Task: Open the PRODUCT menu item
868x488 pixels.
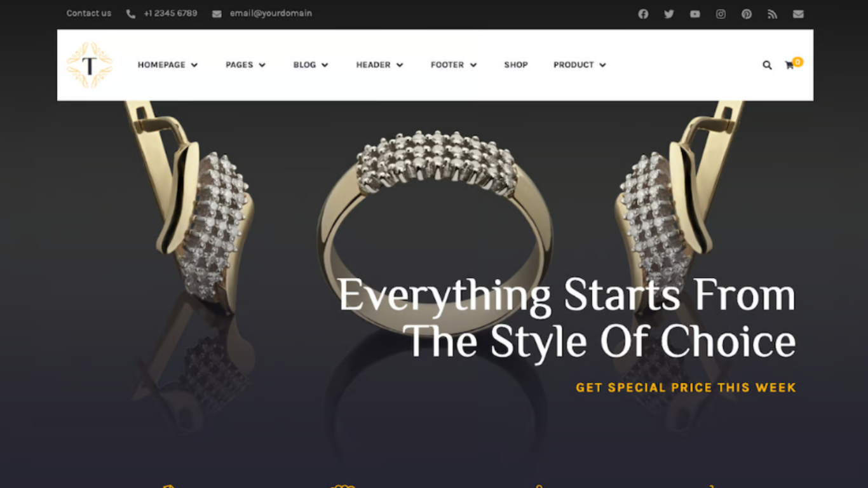Action: coord(580,65)
